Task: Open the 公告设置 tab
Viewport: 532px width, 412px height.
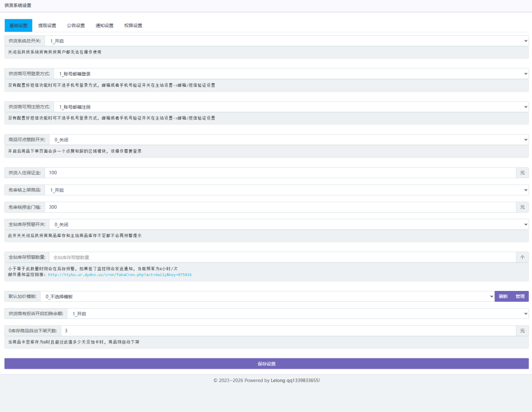Action: (76, 26)
